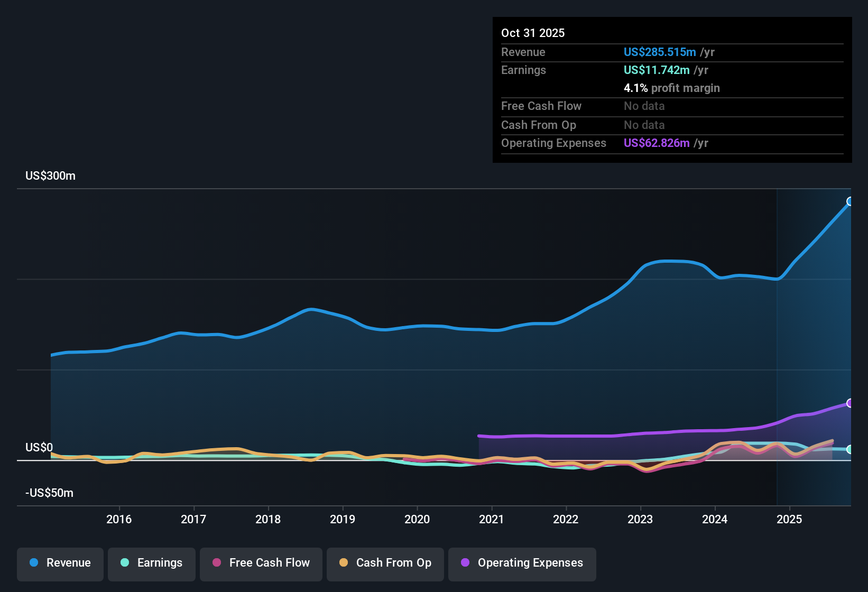Click the US$300m y-axis label
868x592 pixels.
(x=50, y=176)
